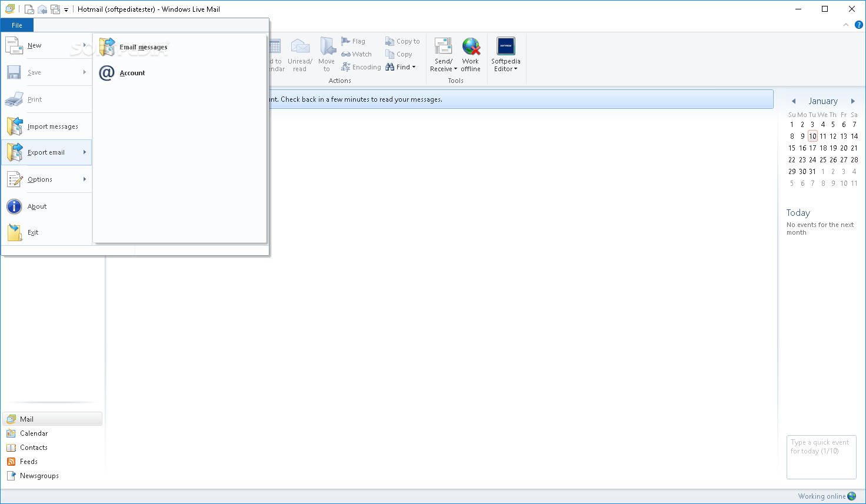Click the Encoding ribbon button

coord(361,67)
